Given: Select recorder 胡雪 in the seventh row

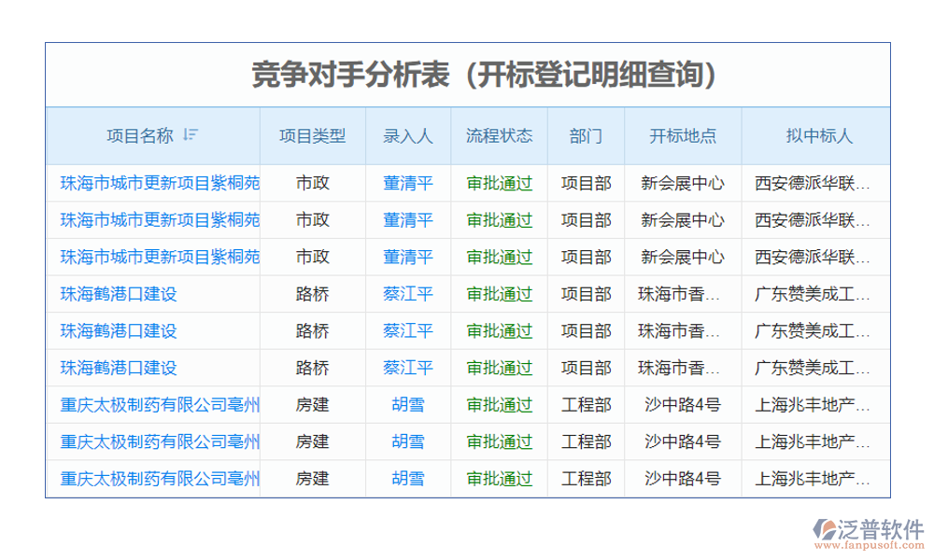Looking at the screenshot, I should coord(408,403).
